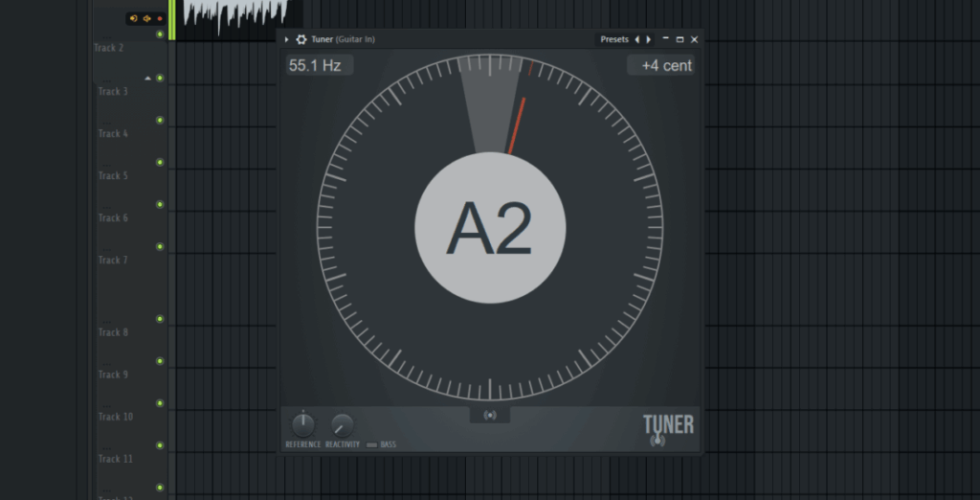The height and width of the screenshot is (500, 980).
Task: Mute Track 10 using its green light
Action: pyautogui.click(x=160, y=403)
